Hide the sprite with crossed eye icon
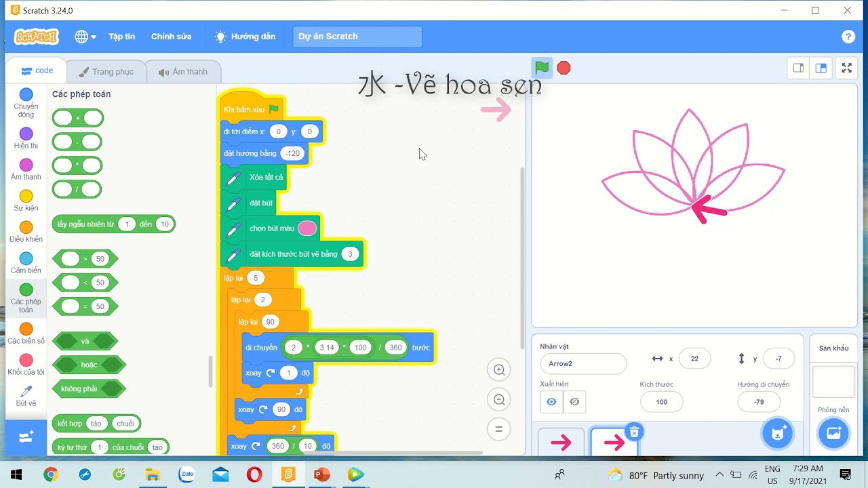868x488 pixels. (574, 402)
